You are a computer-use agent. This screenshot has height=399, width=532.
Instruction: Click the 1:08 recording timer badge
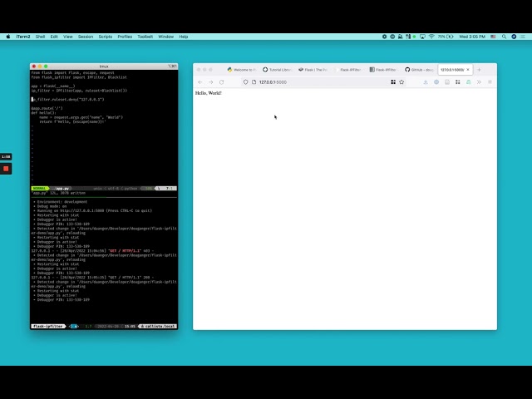tap(6, 156)
